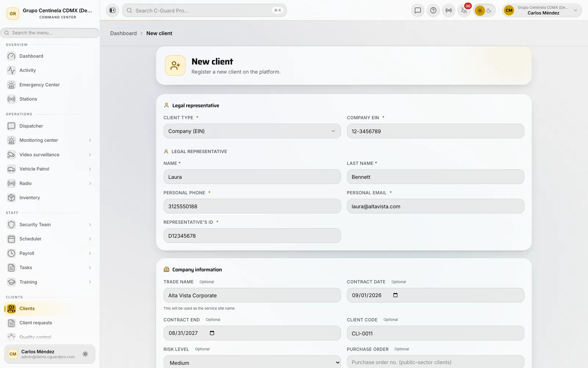Viewport: 588px width, 368px height.
Task: Open the chat messages icon
Action: pos(418,10)
